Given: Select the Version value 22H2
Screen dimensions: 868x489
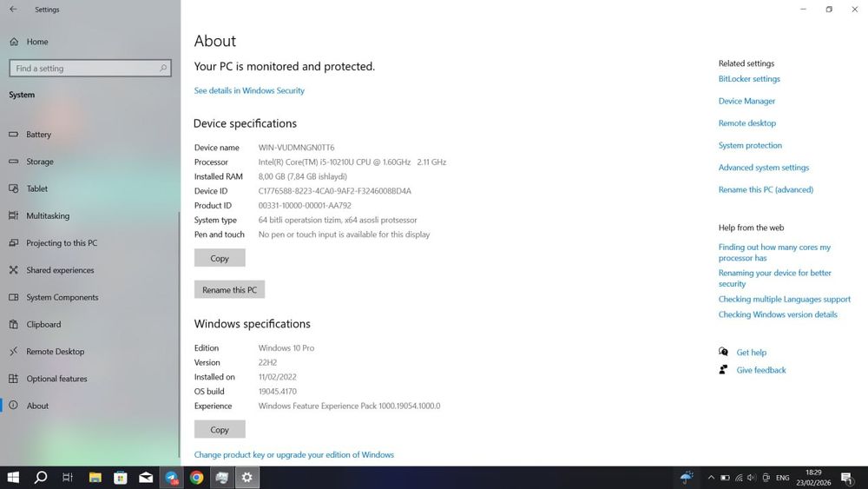Looking at the screenshot, I should pos(267,363).
